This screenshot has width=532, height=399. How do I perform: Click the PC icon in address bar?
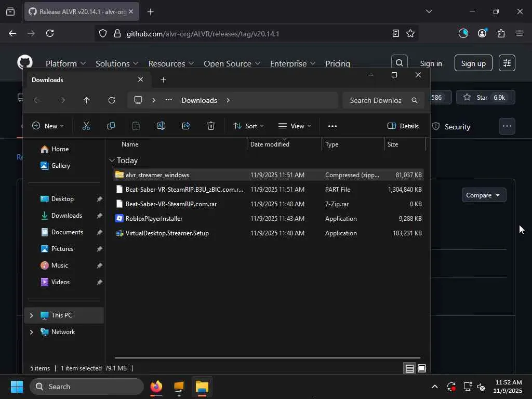(138, 100)
